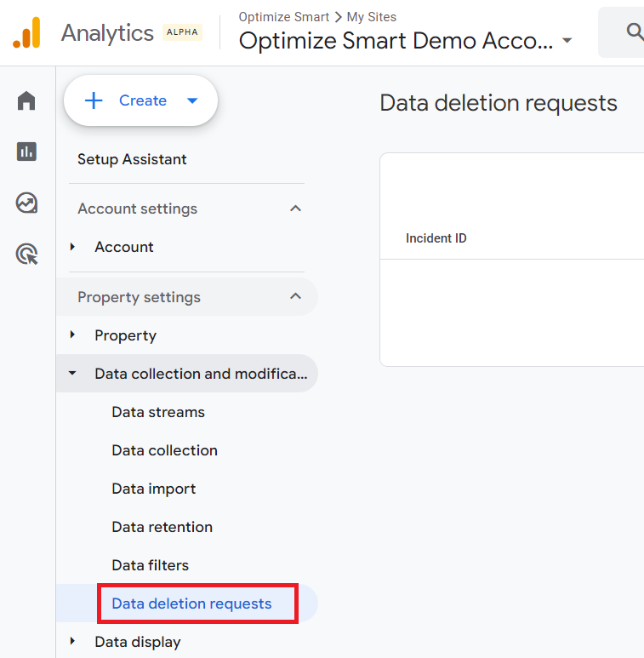Collapse the Account settings section chevron
This screenshot has width=644, height=658.
click(295, 209)
